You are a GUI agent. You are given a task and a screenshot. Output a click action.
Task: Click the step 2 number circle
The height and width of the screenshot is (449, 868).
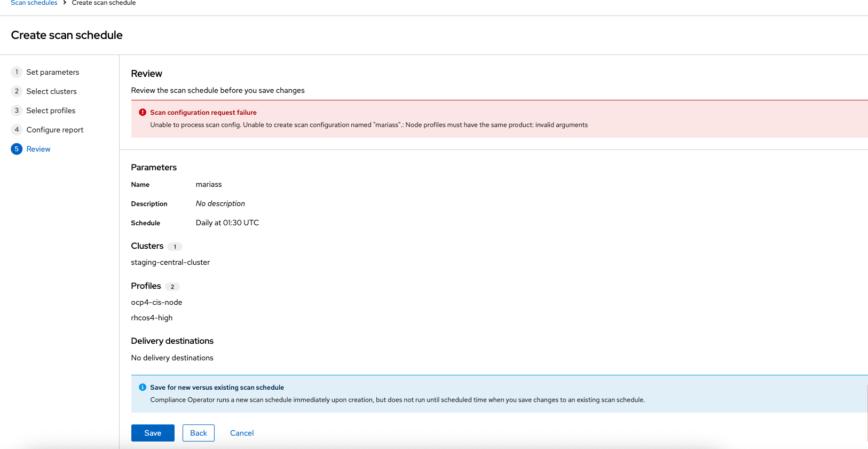(x=17, y=91)
